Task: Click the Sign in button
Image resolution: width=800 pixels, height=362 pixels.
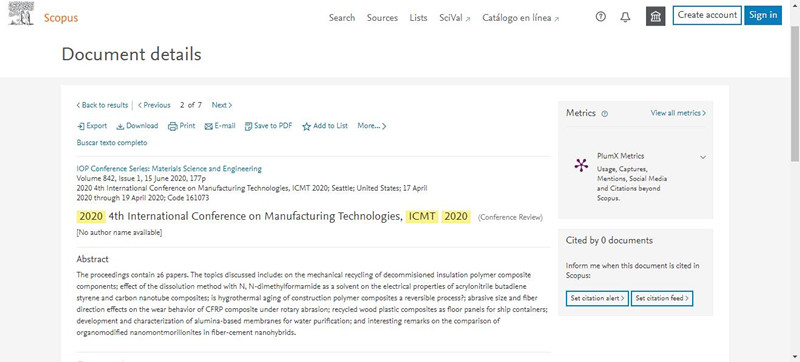Action: tap(763, 15)
